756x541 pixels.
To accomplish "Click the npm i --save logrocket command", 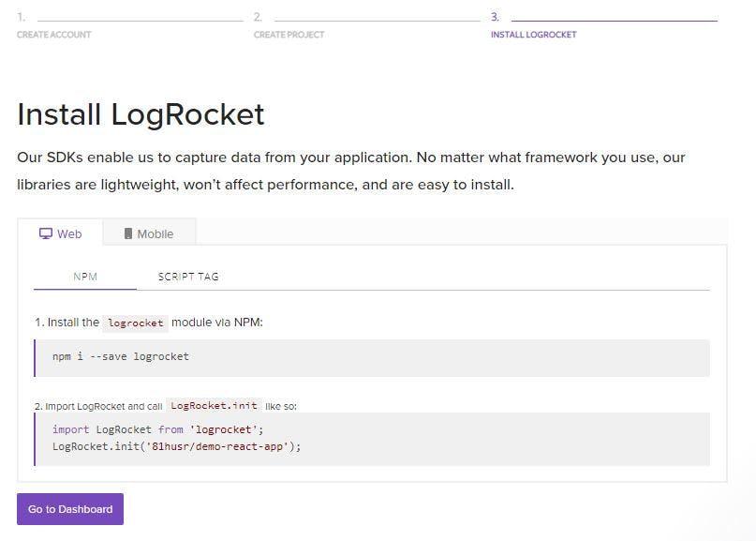I will [121, 356].
